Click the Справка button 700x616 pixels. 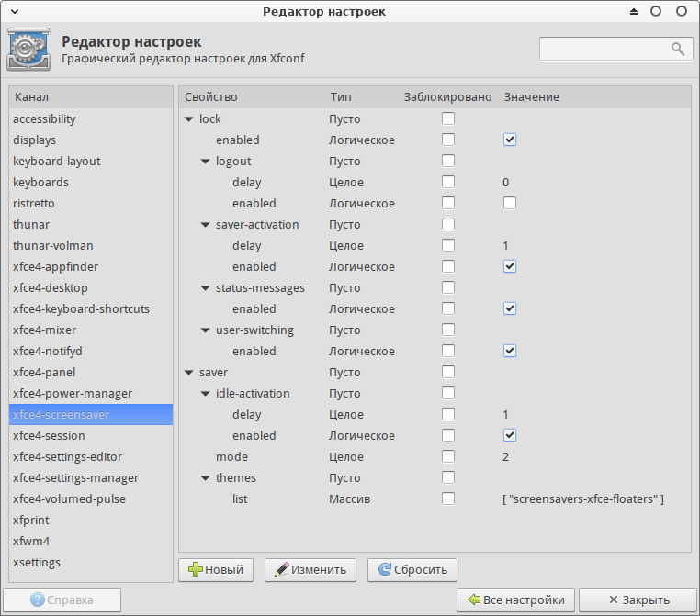coord(62,600)
